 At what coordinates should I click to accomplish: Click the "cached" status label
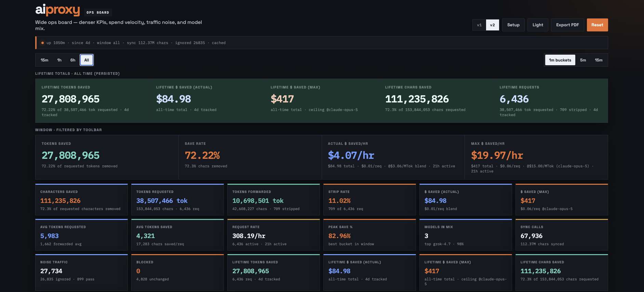click(219, 43)
